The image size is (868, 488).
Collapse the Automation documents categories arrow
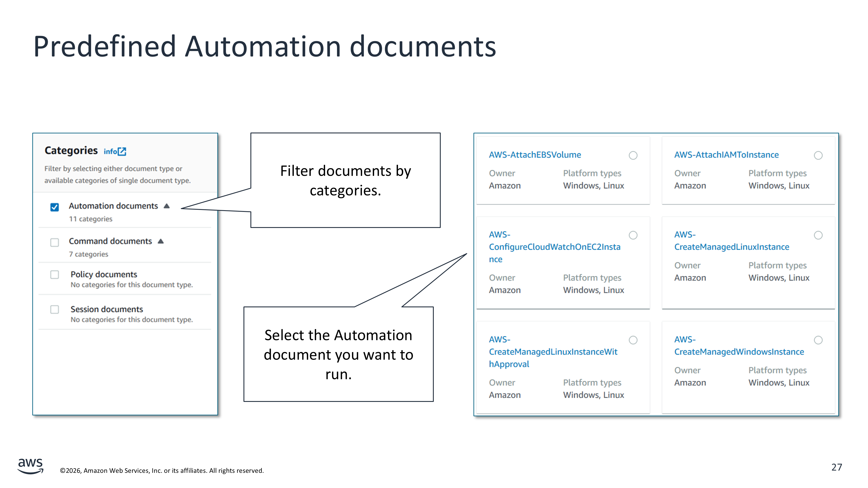coord(167,206)
